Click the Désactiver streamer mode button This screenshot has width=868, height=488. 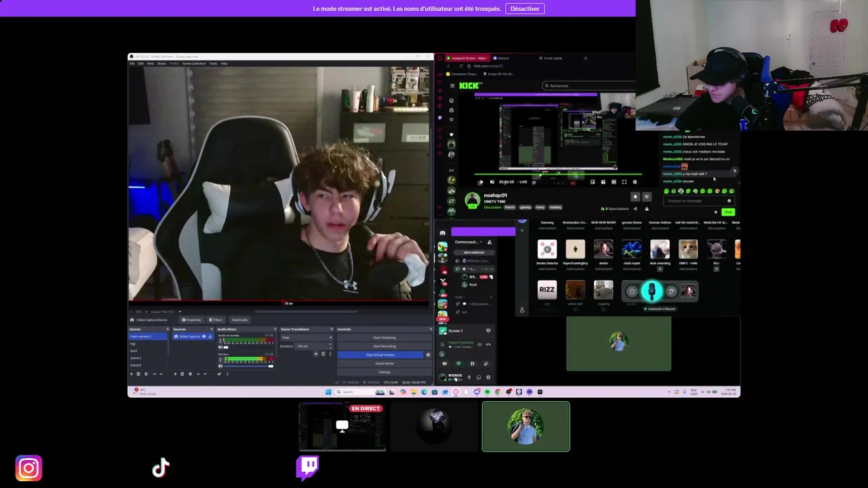point(525,9)
